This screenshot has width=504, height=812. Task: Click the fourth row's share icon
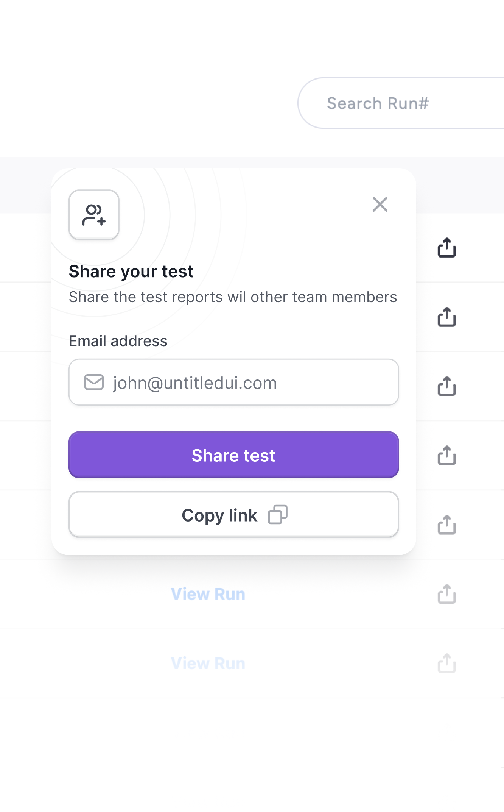click(x=447, y=456)
